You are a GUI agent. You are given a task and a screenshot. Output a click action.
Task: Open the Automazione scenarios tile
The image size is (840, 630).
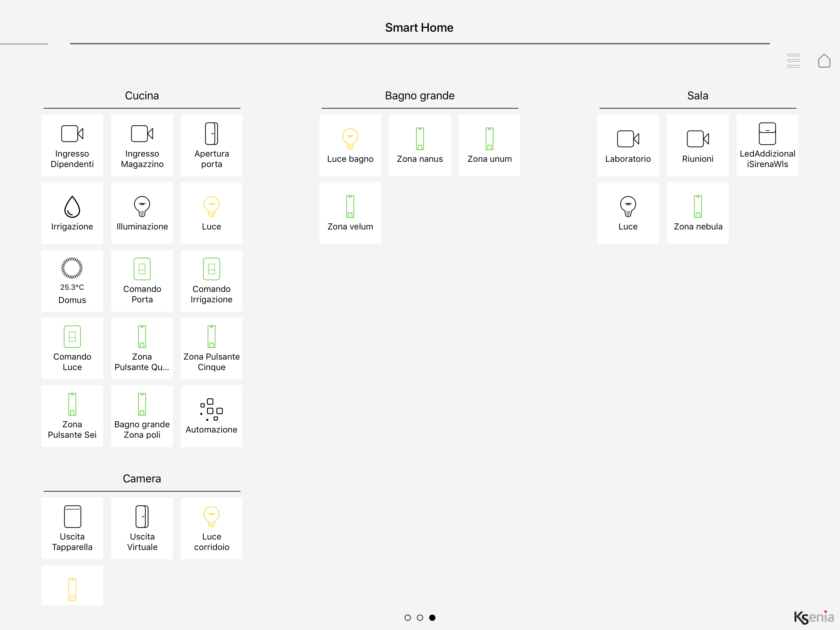pos(212,416)
